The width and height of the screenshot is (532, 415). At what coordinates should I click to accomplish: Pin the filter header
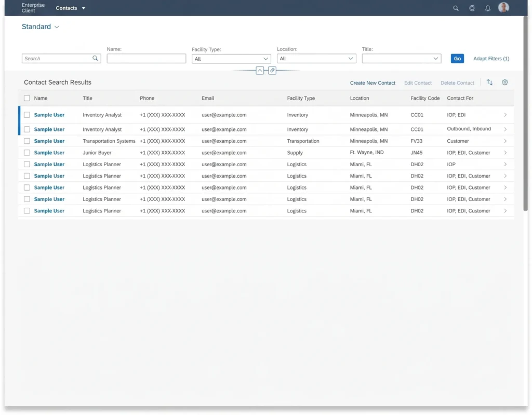click(x=272, y=71)
